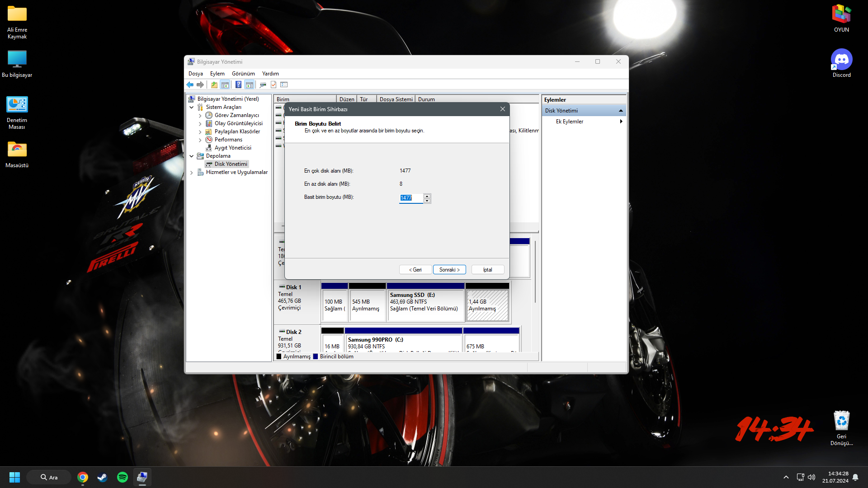Screen dimensions: 868x488
Task: Click the Windows Start button
Action: (14, 477)
